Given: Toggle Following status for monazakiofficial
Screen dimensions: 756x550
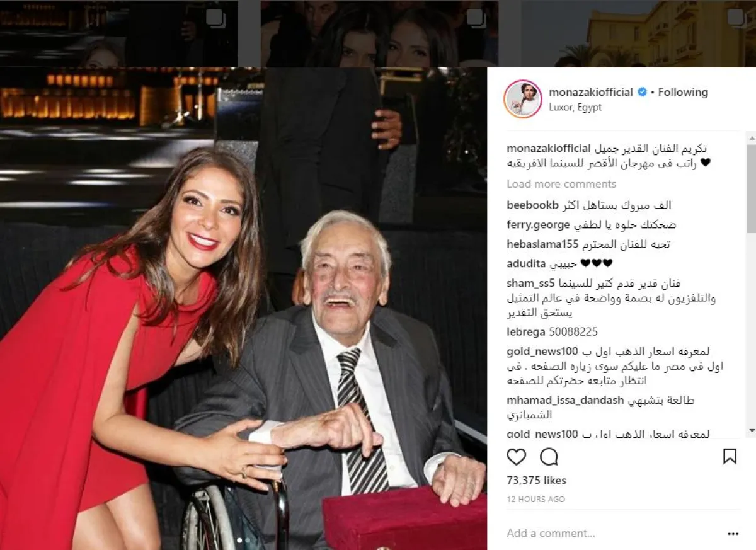Looking at the screenshot, I should (683, 92).
